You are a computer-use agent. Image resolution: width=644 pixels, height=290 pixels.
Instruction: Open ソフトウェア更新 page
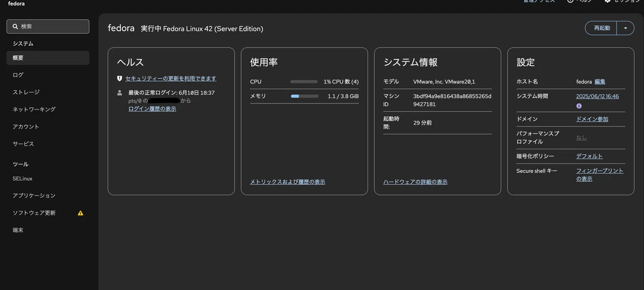click(48, 213)
